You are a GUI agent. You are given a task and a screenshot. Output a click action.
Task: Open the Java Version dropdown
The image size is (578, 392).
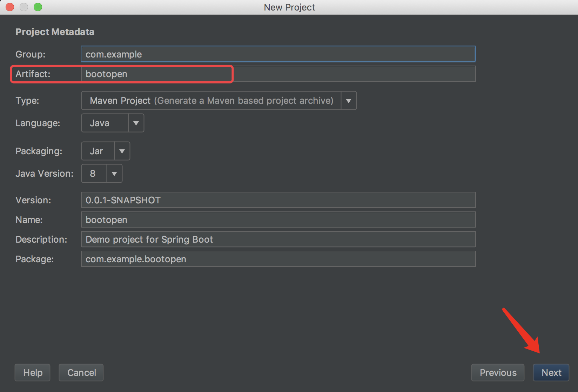[94, 174]
